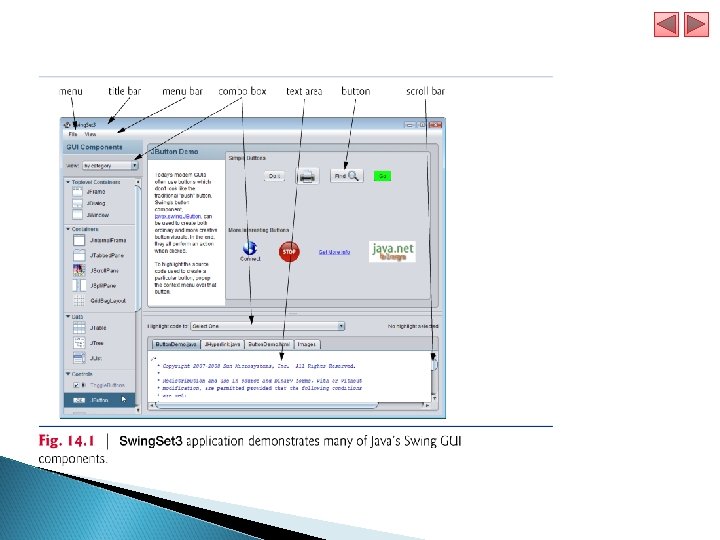Select the JTabbedPane component

[99, 255]
